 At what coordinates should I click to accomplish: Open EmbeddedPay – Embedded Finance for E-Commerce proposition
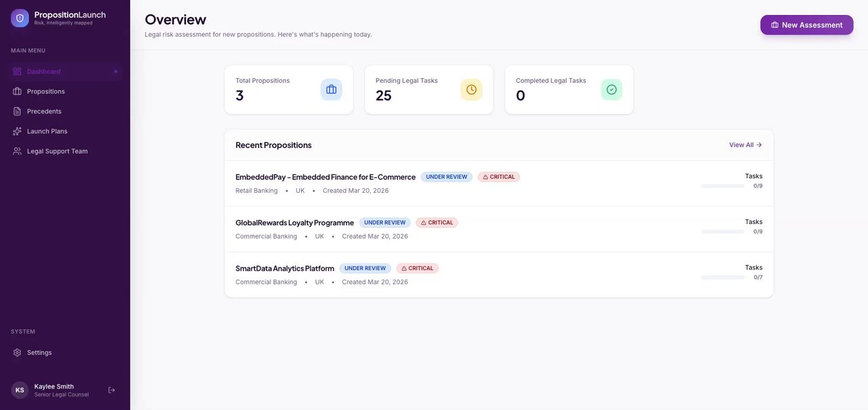[x=325, y=177]
